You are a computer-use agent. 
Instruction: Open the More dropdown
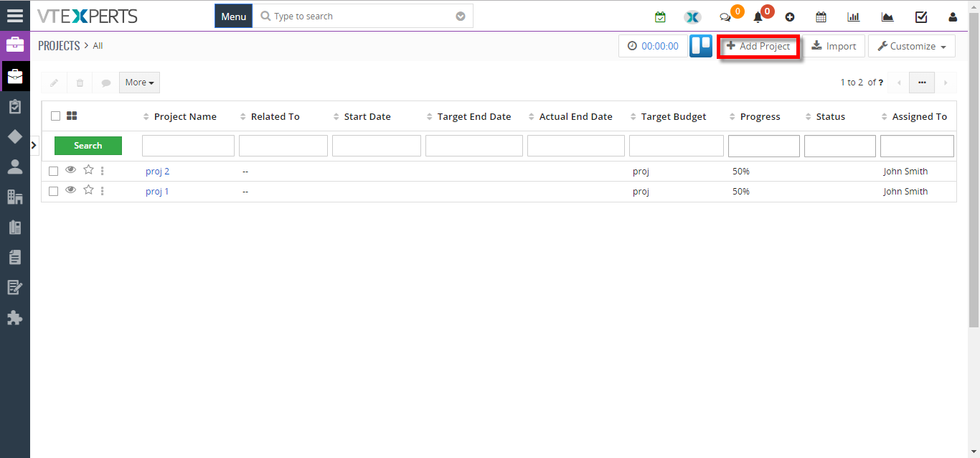point(139,83)
